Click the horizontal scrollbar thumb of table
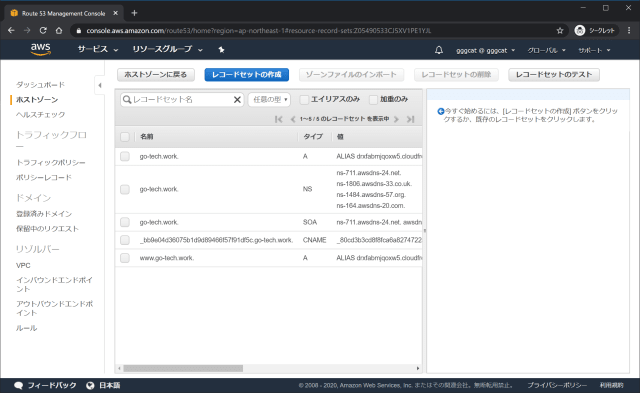Screen dimensions: 640x393 click(183, 369)
